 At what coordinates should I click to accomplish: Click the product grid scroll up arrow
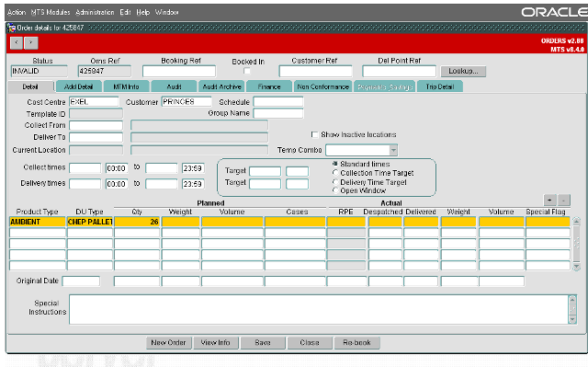pyautogui.click(x=576, y=222)
